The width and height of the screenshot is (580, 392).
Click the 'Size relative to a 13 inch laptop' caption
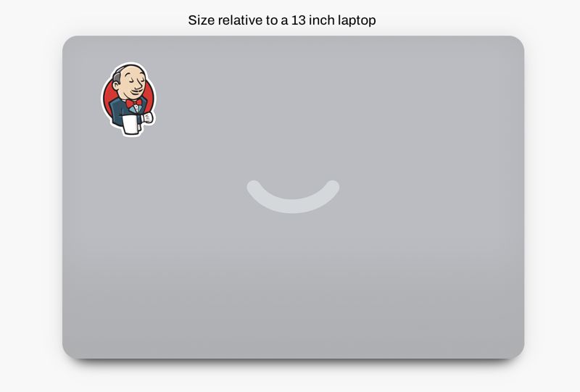pyautogui.click(x=282, y=20)
